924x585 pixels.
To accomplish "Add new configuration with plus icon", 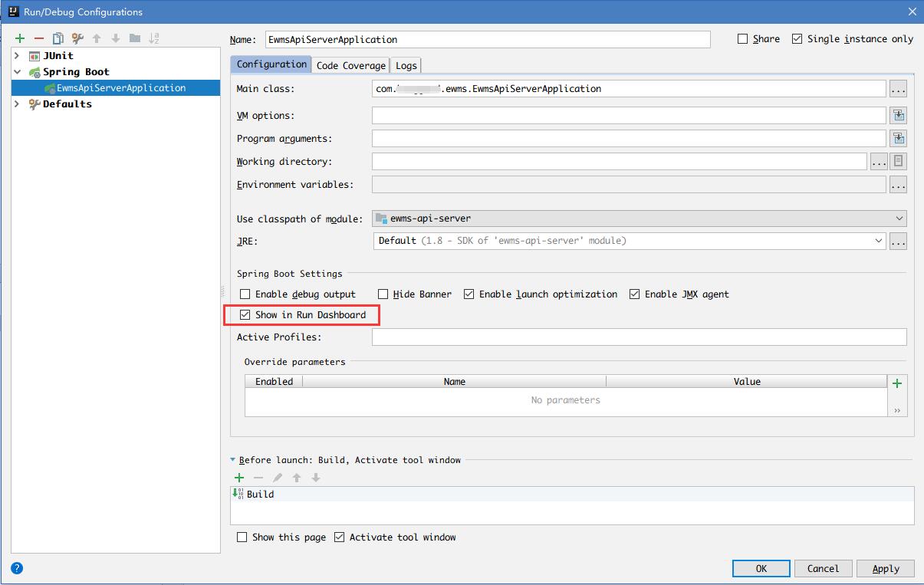I will pyautogui.click(x=20, y=38).
